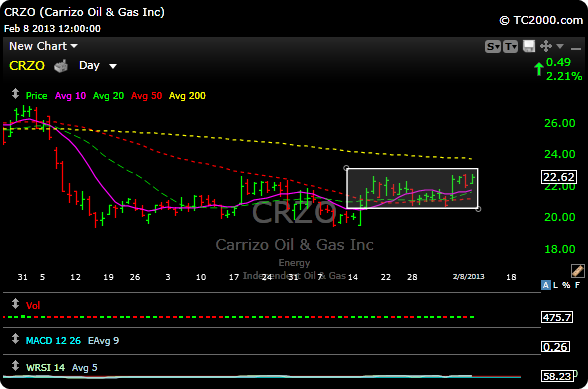
Task: Select the % percent scale toggle
Action: coord(566,285)
